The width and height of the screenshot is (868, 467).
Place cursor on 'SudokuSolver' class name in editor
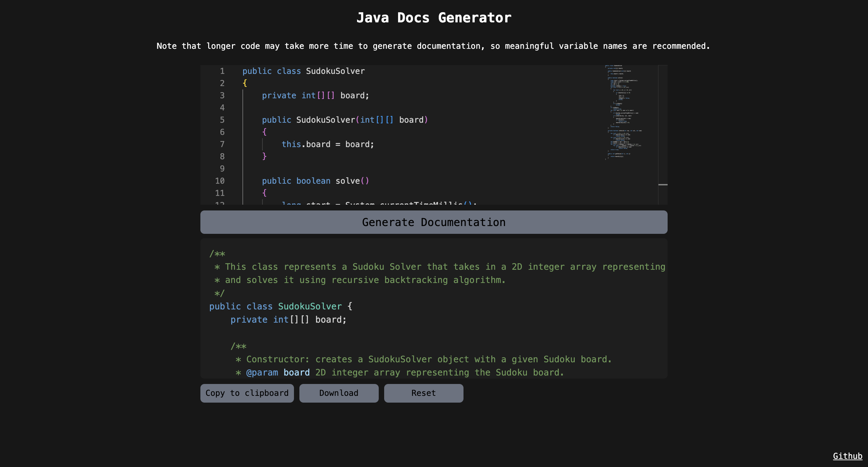click(335, 71)
